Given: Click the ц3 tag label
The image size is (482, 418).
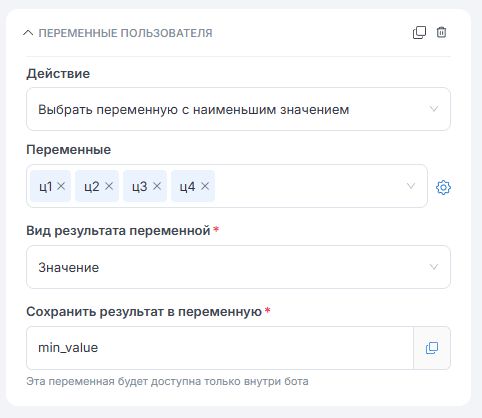Looking at the screenshot, I should pyautogui.click(x=140, y=187).
